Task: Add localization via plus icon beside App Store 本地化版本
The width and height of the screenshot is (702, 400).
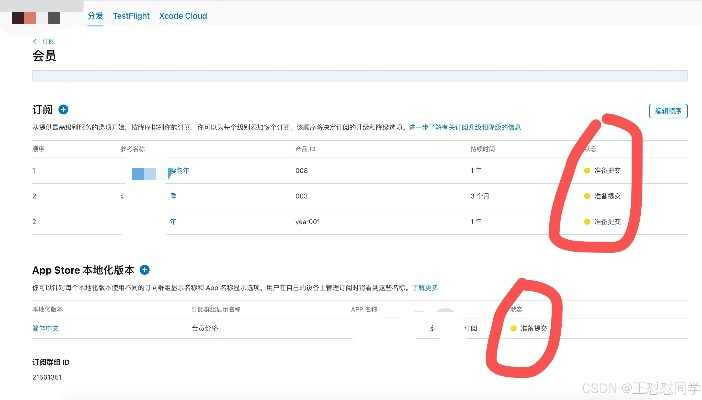Action: pyautogui.click(x=144, y=270)
